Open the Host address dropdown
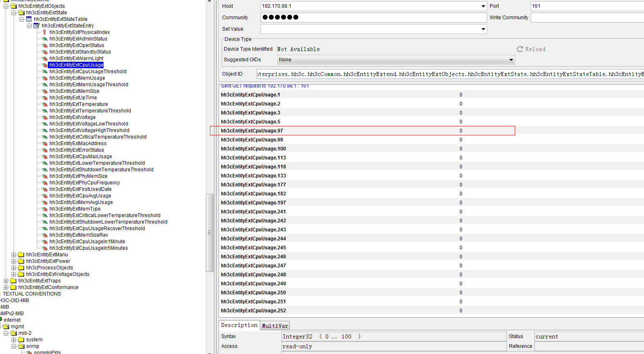644x354 pixels. click(x=483, y=6)
